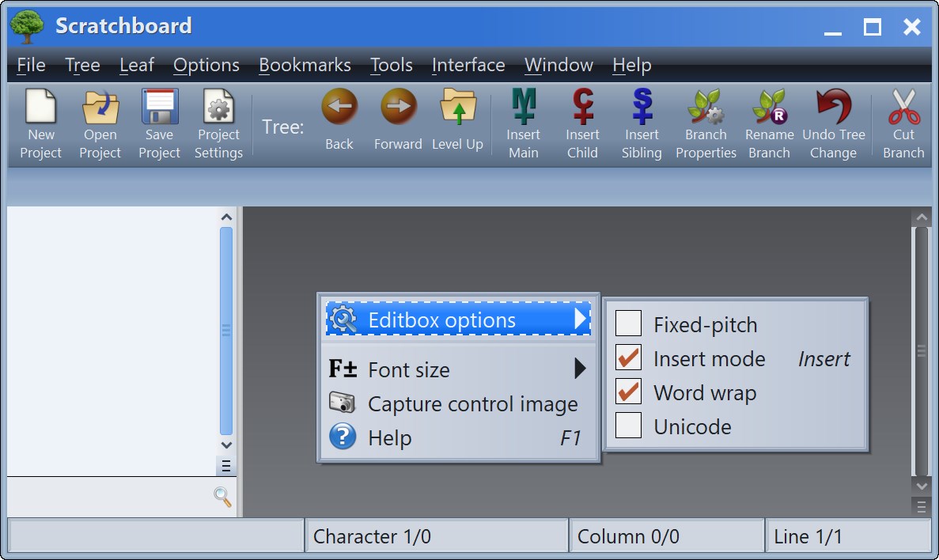Close the Scratchboard window

click(x=911, y=28)
